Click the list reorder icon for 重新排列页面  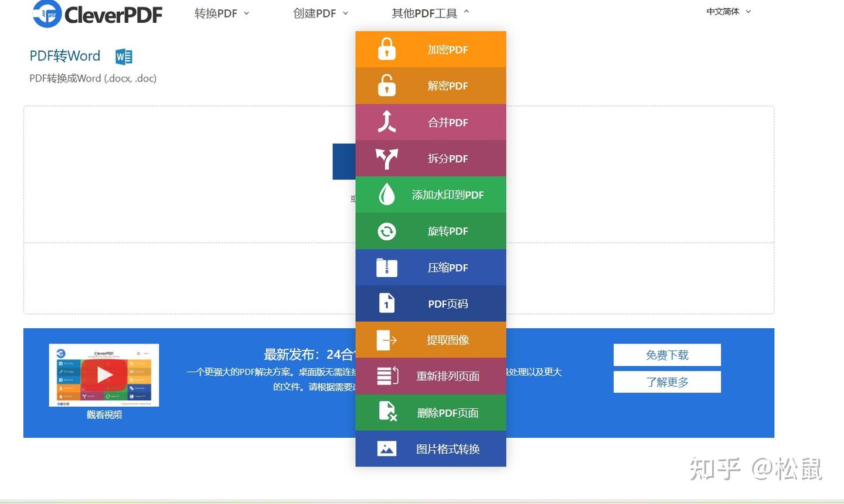387,376
